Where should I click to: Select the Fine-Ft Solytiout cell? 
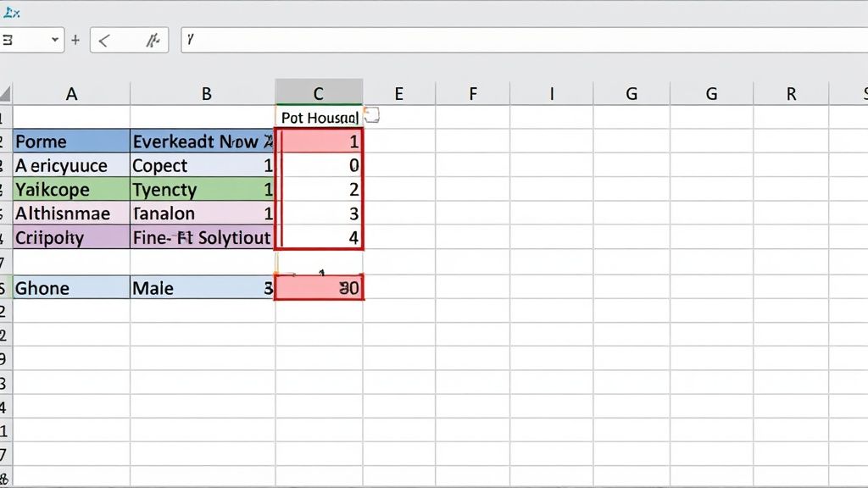[x=203, y=238]
